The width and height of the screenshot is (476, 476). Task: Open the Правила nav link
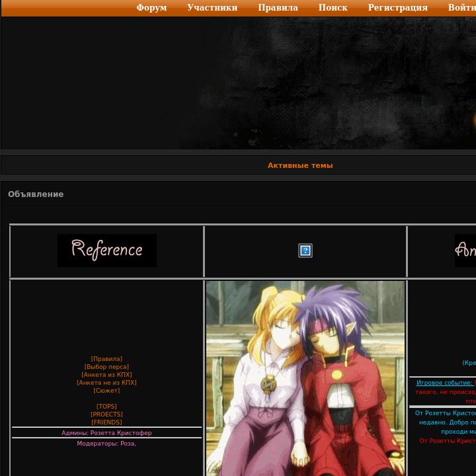coord(278,7)
